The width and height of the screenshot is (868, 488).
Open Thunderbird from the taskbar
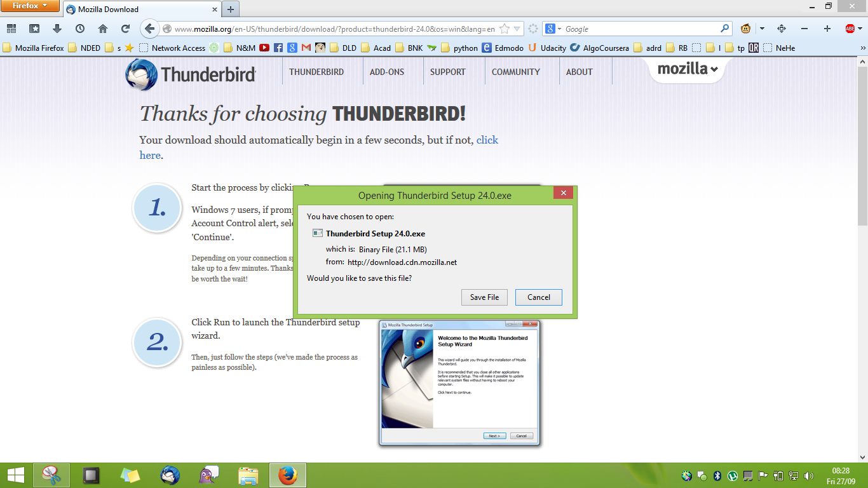pos(170,475)
